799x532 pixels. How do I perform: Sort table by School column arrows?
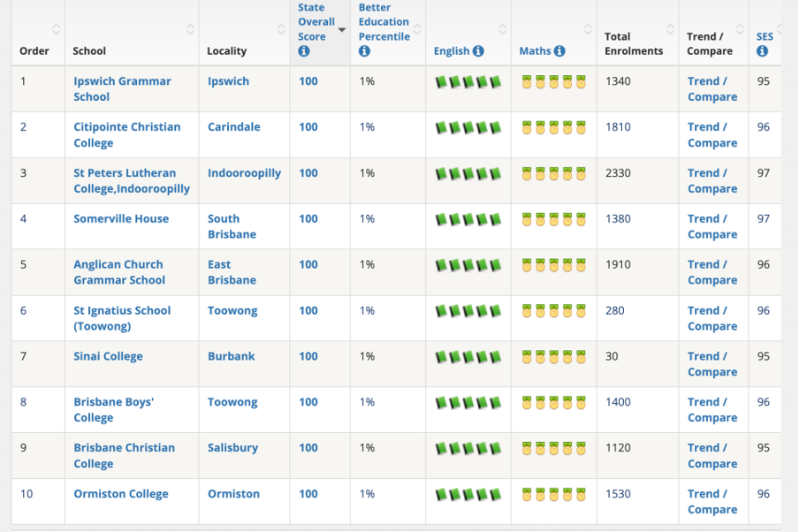(190, 30)
